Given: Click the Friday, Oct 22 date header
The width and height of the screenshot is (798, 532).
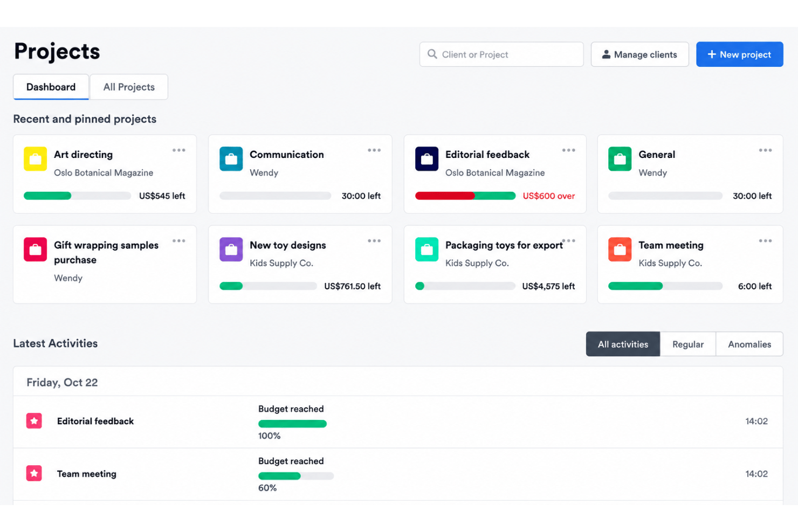Looking at the screenshot, I should pyautogui.click(x=62, y=382).
